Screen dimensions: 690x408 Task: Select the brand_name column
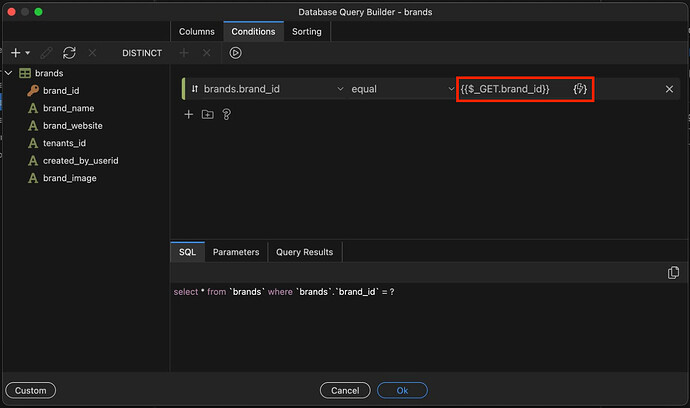pos(68,108)
